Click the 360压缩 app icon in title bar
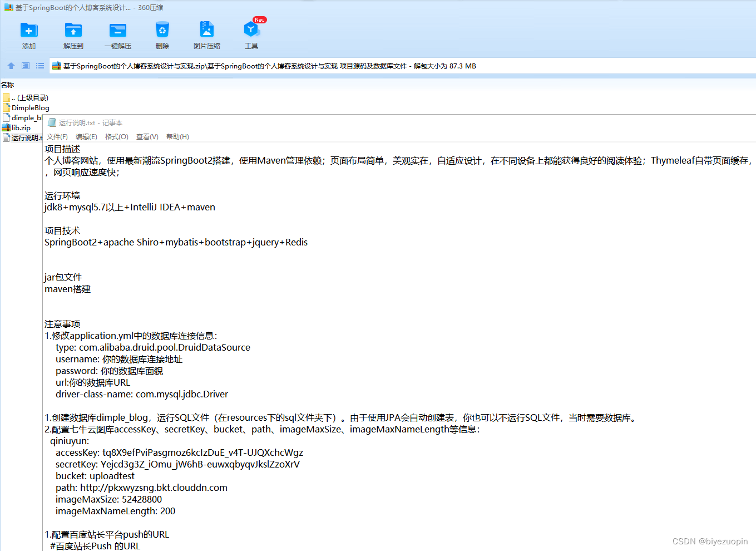 (x=8, y=8)
